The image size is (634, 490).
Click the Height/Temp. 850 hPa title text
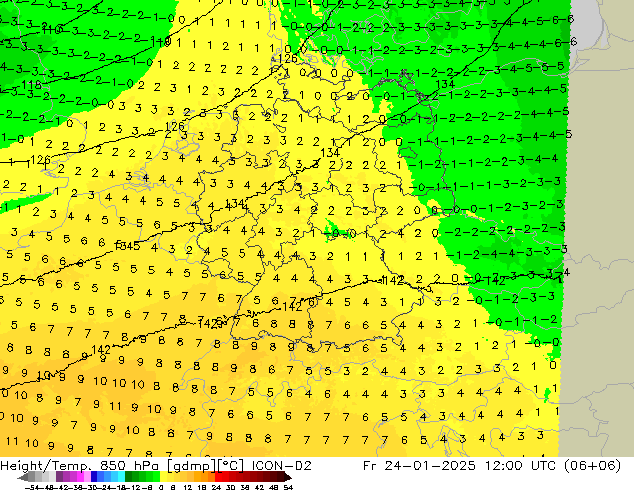pos(82,466)
